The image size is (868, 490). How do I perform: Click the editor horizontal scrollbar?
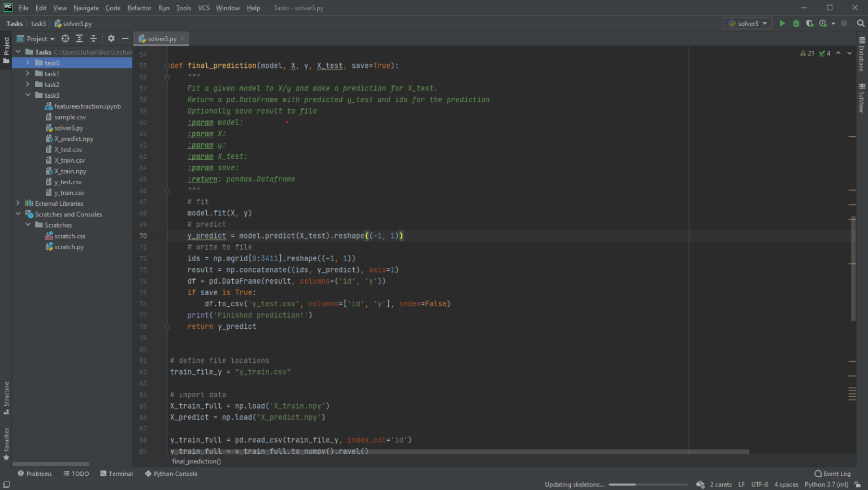tap(459, 452)
